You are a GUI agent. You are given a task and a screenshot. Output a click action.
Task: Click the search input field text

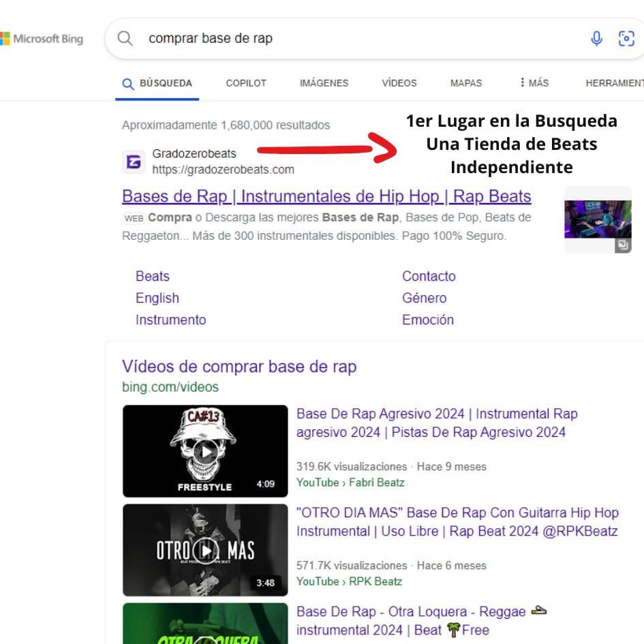(211, 38)
